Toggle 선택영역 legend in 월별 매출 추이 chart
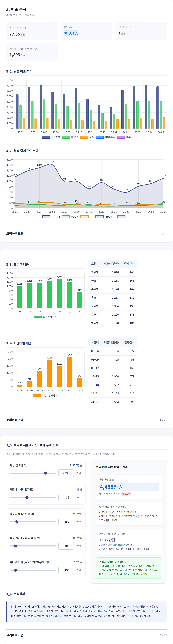Image resolution: width=173 pixels, height=644 pixels. (x=51, y=137)
